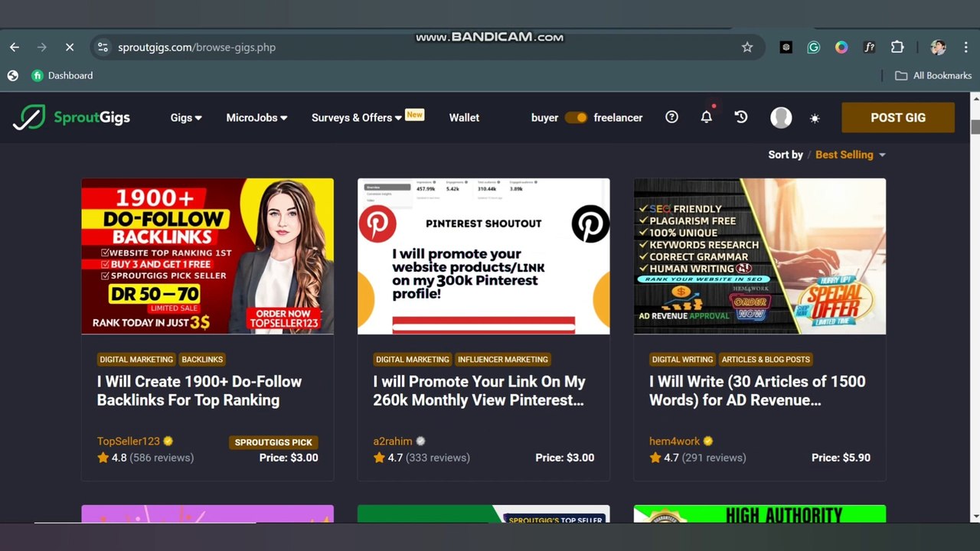Open the Wallet page
Viewport: 980px width, 551px height.
(x=464, y=118)
